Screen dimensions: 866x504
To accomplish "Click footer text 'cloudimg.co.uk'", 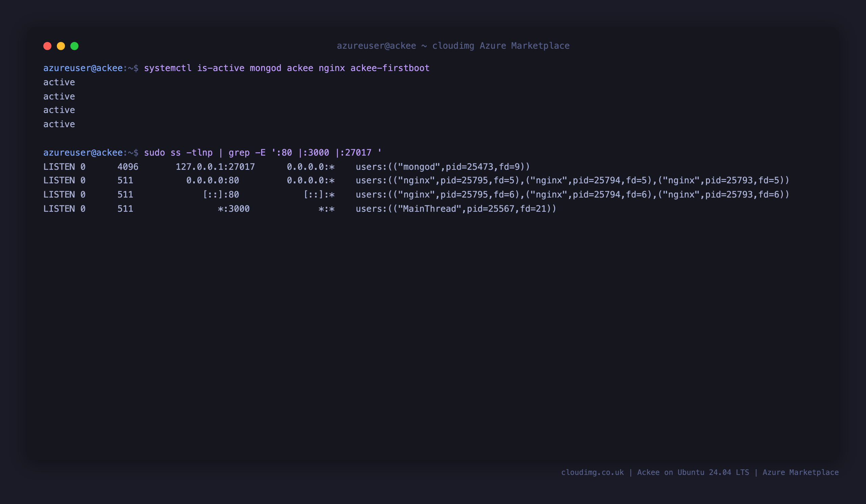I will pyautogui.click(x=592, y=473).
